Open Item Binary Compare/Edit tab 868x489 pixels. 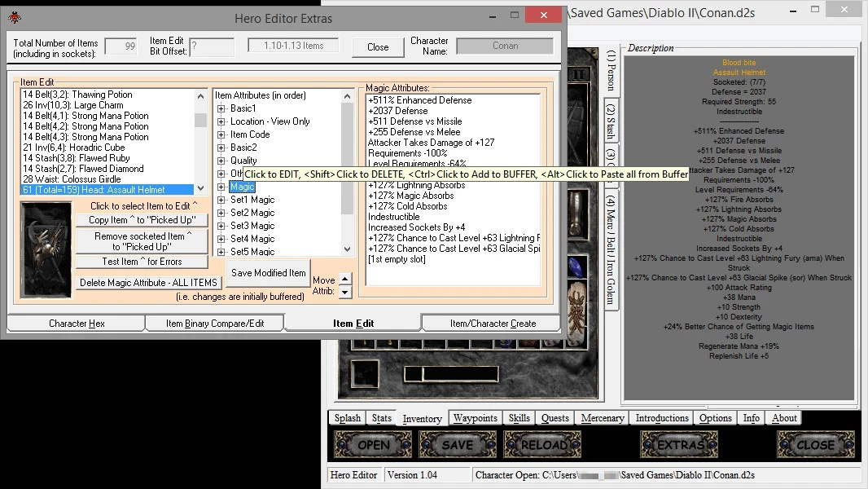tap(215, 324)
